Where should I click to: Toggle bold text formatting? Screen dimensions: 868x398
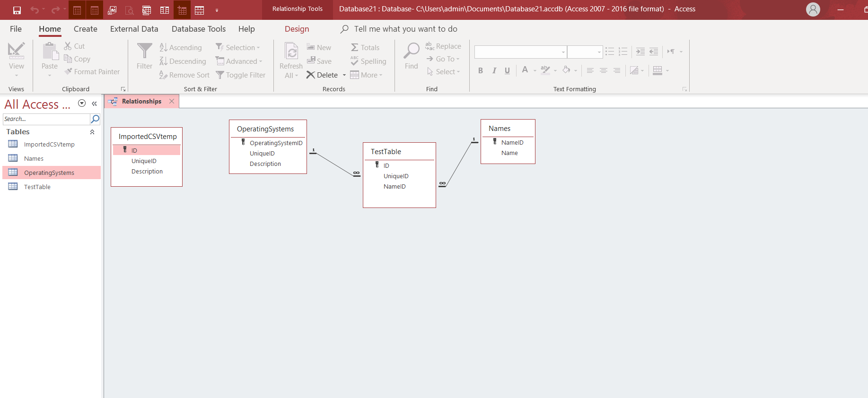point(481,70)
